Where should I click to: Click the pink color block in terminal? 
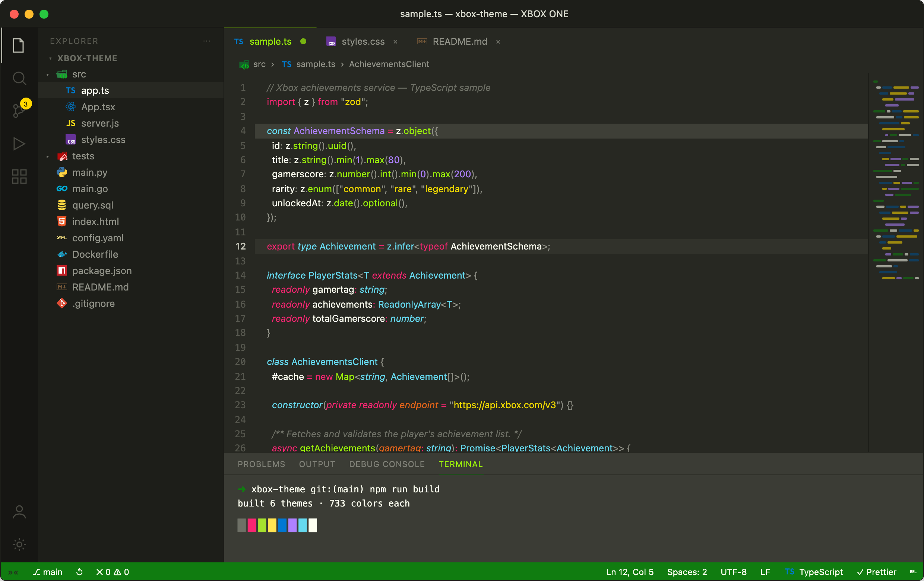[252, 525]
